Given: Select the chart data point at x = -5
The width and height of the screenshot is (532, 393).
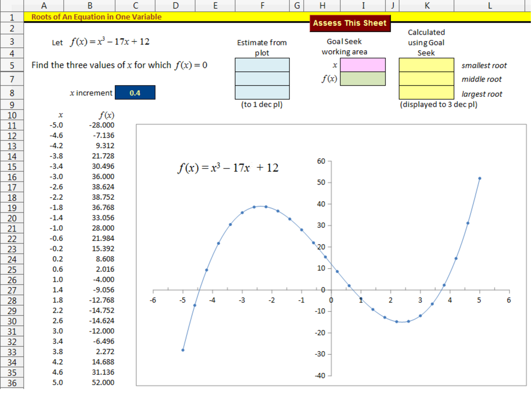Looking at the screenshot, I should (x=183, y=350).
